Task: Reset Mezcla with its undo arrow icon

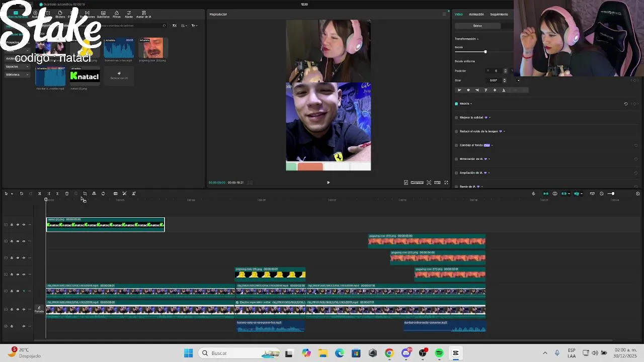Action: pyautogui.click(x=625, y=104)
